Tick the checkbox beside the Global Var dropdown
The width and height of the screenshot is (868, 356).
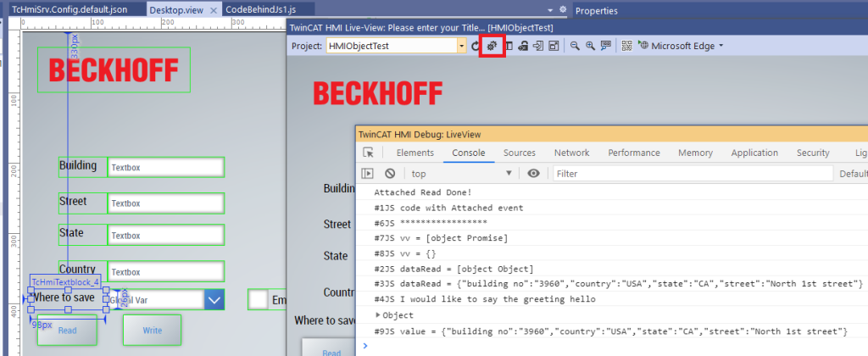pos(258,299)
